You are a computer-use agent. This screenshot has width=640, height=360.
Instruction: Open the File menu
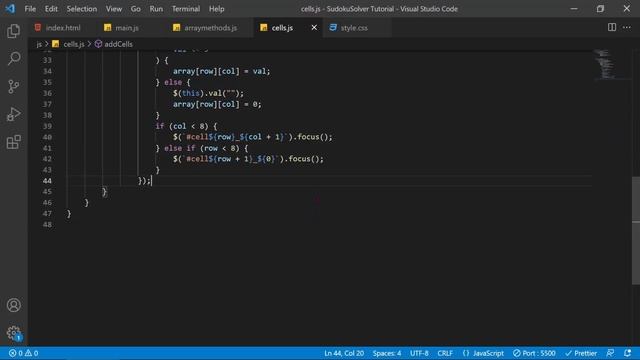(30, 9)
